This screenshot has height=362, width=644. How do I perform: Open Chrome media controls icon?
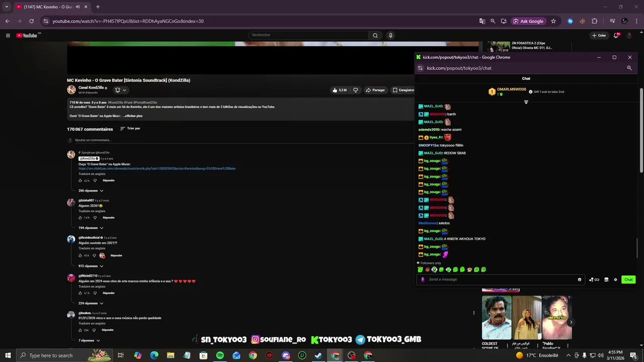point(612,21)
